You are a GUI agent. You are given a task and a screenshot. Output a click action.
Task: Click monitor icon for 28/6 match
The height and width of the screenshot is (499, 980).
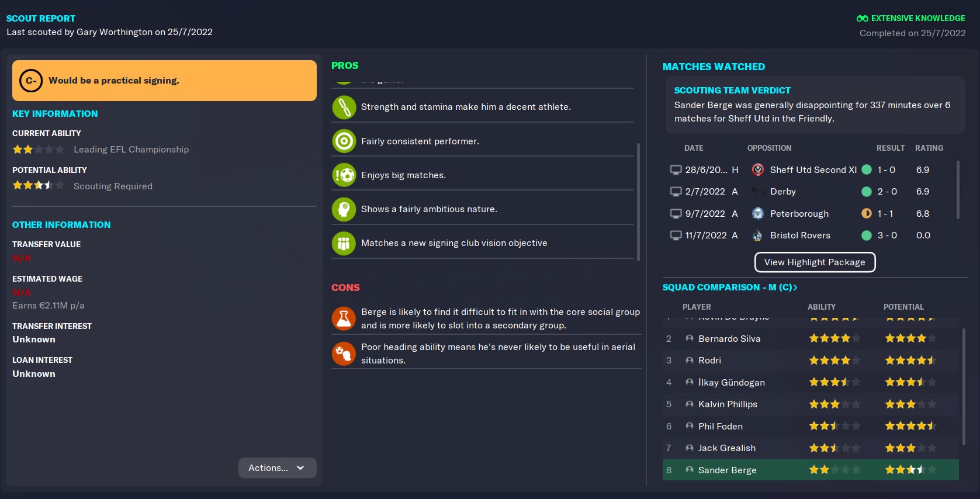pos(676,170)
